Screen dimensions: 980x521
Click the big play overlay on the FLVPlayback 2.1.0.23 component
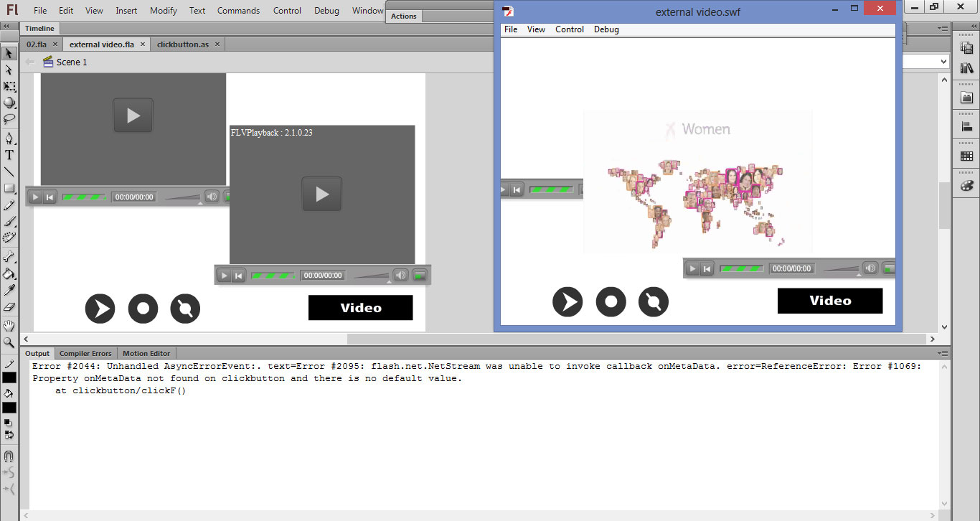tap(322, 194)
